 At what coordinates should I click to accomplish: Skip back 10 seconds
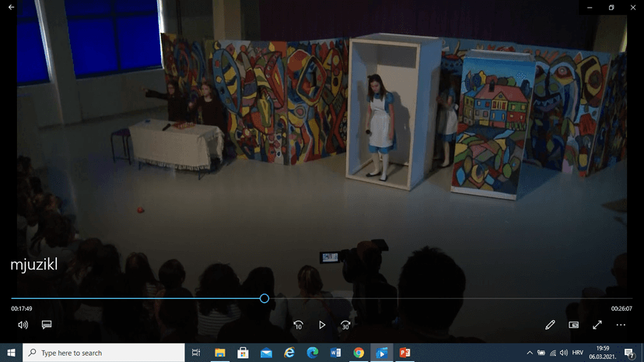(x=298, y=325)
